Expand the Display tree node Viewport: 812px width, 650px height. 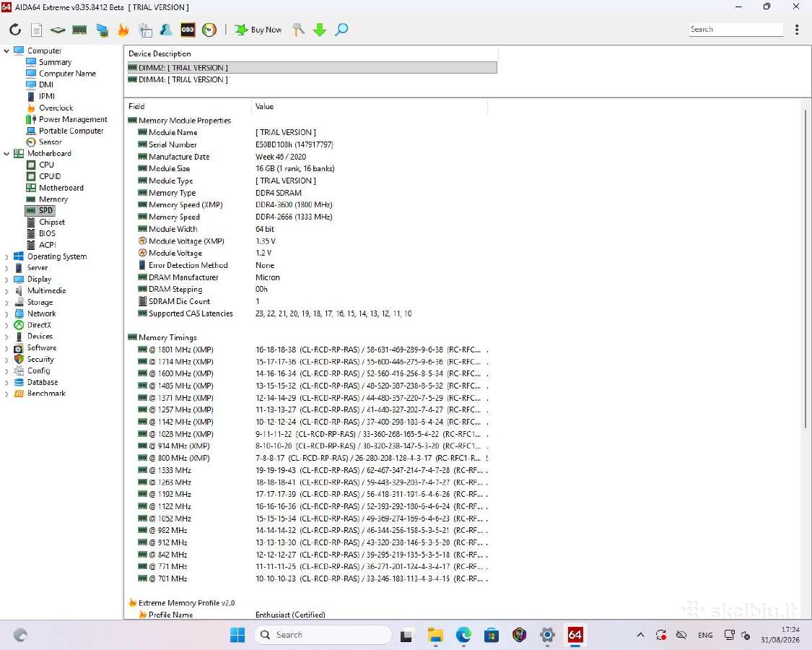click(x=6, y=279)
